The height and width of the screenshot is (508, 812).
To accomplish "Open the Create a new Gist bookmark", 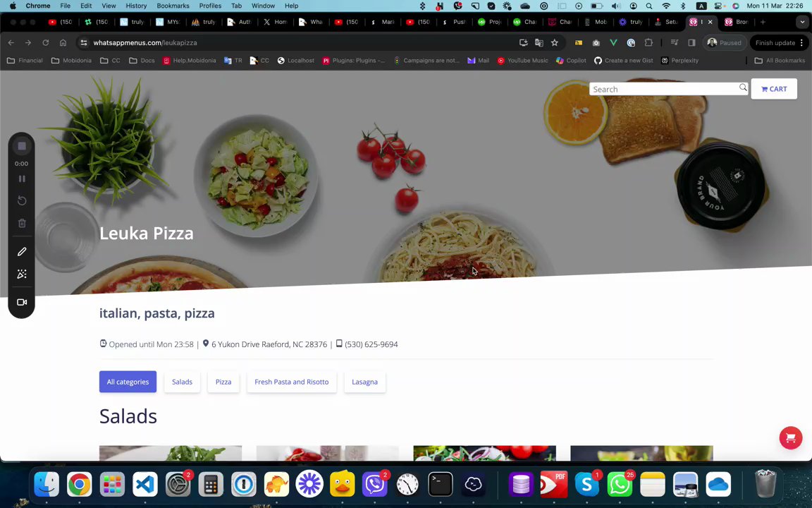I will click(x=624, y=60).
